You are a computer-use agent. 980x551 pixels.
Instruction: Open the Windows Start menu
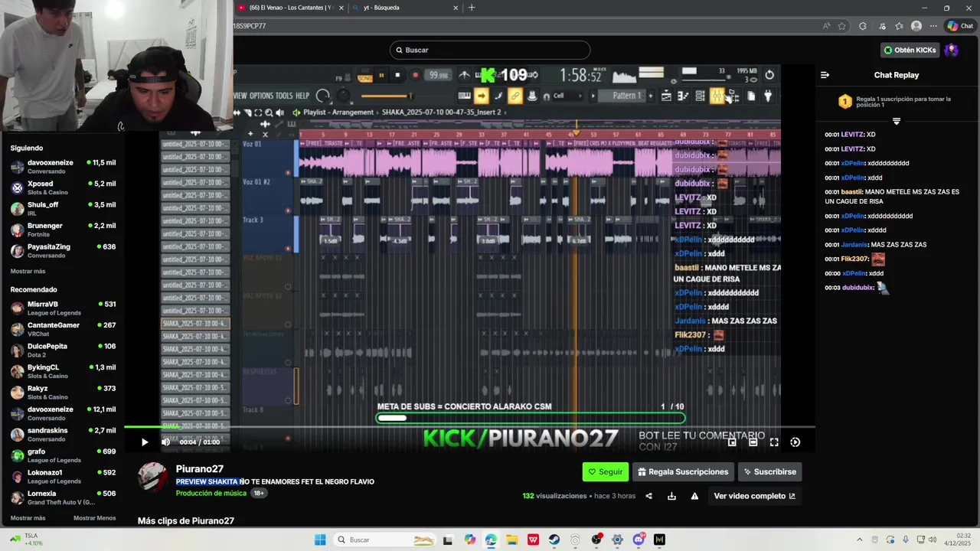[x=320, y=540]
